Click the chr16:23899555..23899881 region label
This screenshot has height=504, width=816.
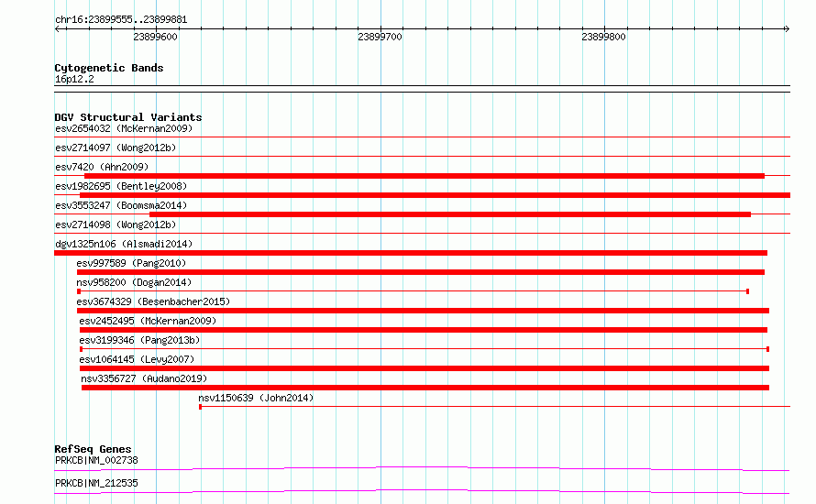(x=121, y=20)
